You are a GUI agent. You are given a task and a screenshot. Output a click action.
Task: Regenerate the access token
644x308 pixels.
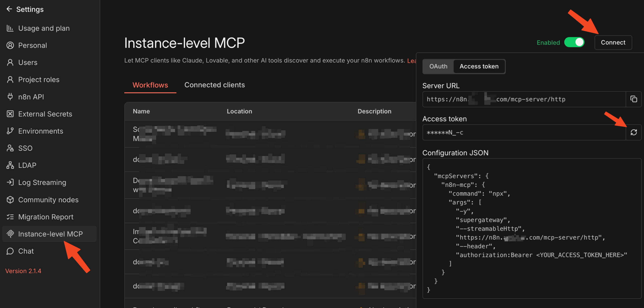[633, 132]
